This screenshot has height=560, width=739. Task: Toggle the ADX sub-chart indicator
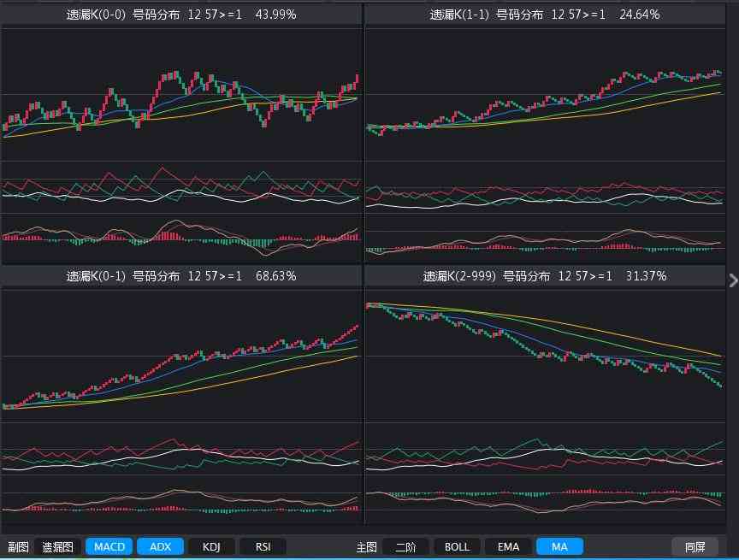click(160, 547)
